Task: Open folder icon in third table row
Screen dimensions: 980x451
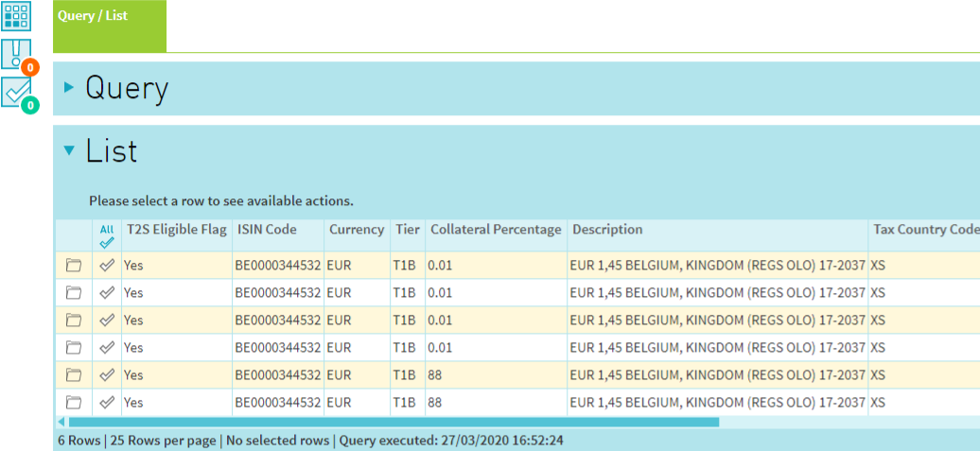Action: 74,321
